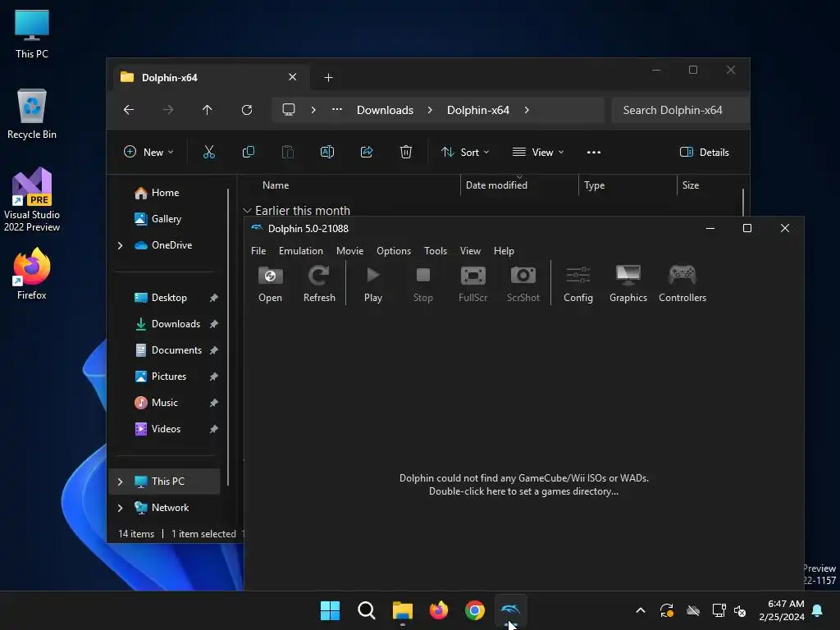Image resolution: width=840 pixels, height=630 pixels.
Task: Click the Cut icon in File Explorer
Action: pos(209,152)
